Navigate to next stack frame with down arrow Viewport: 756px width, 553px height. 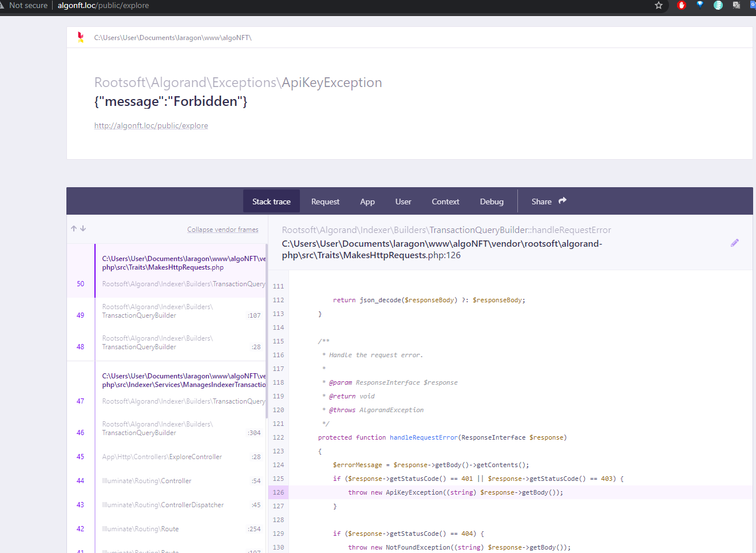click(x=83, y=228)
